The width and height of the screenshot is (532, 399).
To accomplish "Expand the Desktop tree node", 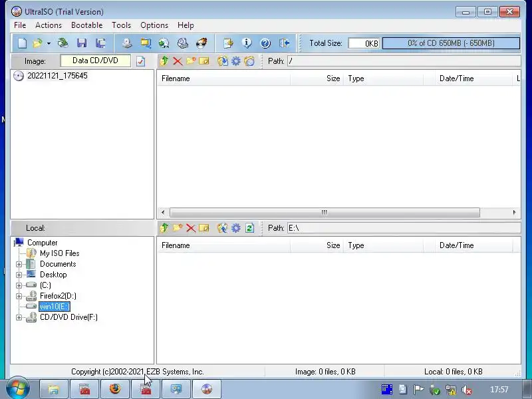I will [x=19, y=275].
